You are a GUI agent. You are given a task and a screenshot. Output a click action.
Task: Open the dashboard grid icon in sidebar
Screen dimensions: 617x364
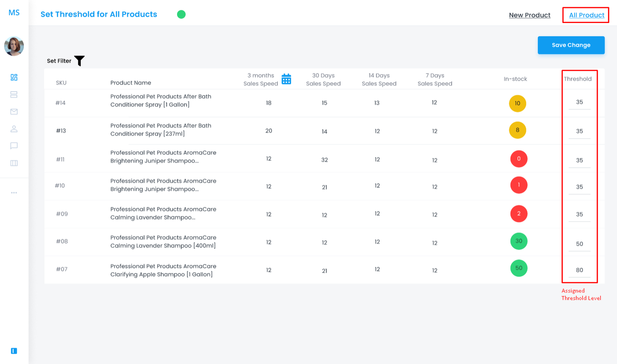(x=14, y=78)
